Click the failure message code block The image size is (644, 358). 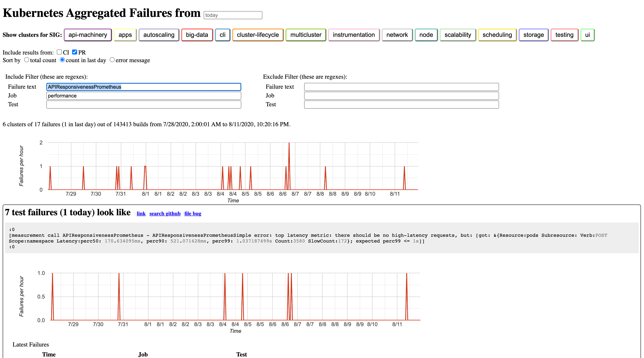point(321,238)
